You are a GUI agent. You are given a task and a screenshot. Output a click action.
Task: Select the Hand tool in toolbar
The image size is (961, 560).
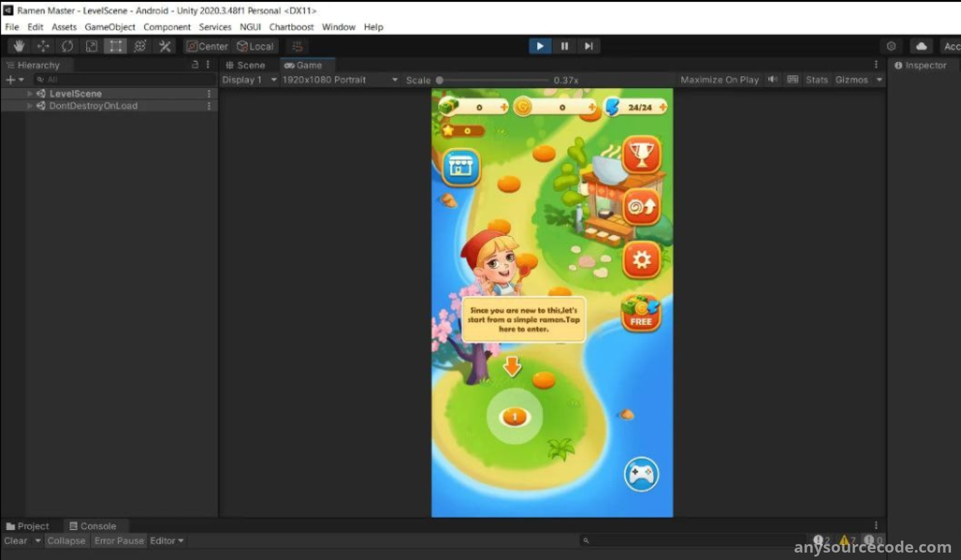tap(19, 46)
